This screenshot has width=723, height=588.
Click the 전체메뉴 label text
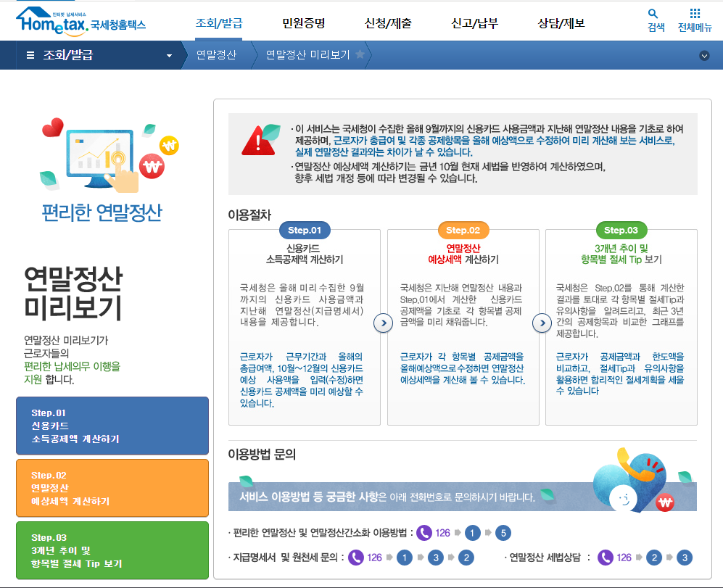(695, 28)
